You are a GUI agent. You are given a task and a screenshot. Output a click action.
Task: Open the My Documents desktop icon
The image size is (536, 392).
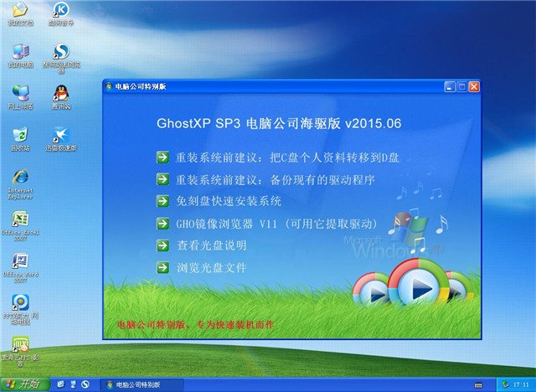(x=18, y=11)
